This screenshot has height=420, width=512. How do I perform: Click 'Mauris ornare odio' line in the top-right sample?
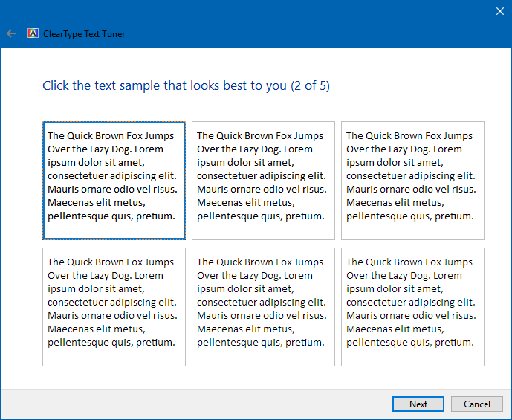click(411, 189)
